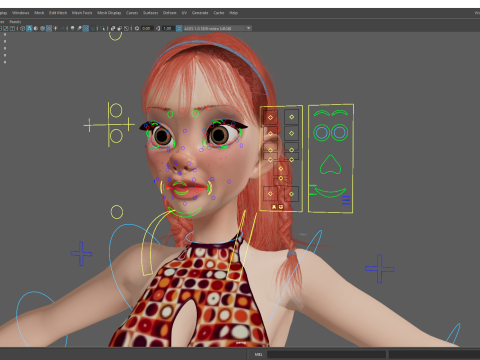Click the MEL script language label
This screenshot has height=360, width=480.
click(x=258, y=354)
